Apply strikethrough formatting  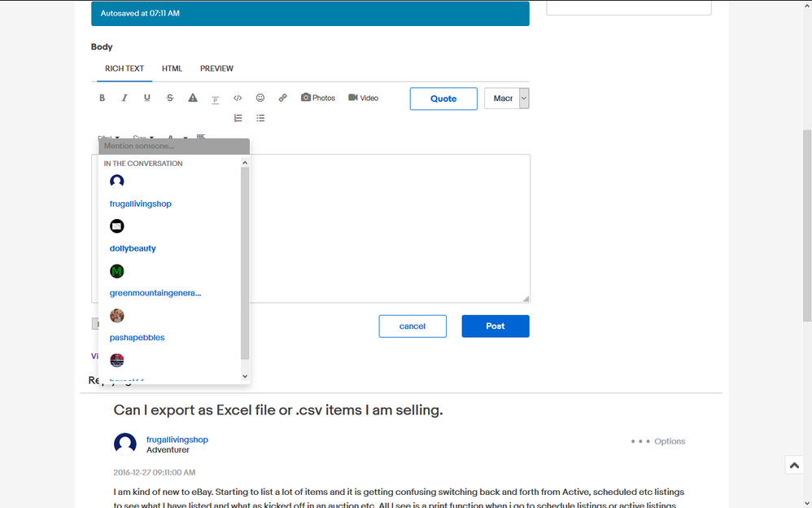point(170,98)
